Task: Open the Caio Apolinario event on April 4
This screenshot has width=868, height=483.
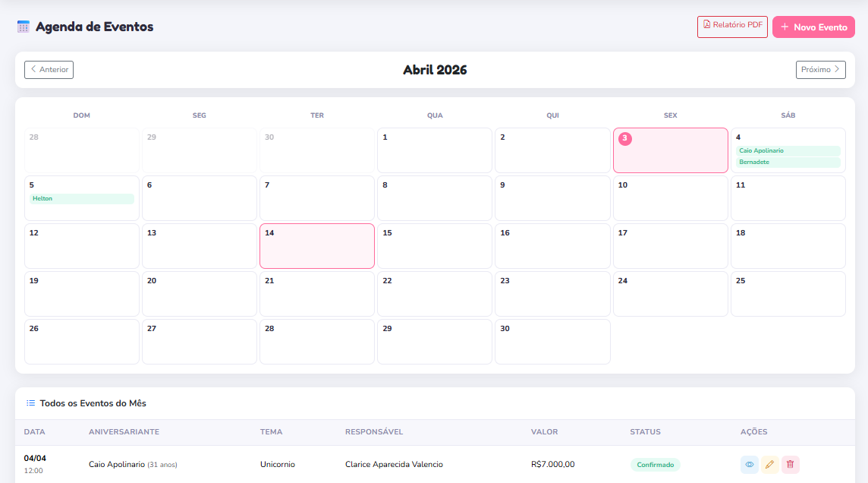Action: pos(788,150)
